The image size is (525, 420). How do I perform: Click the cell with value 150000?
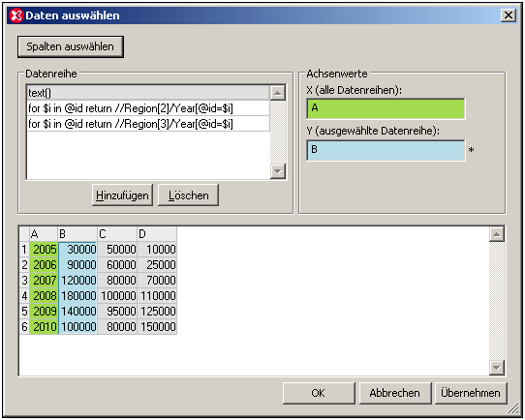[157, 326]
